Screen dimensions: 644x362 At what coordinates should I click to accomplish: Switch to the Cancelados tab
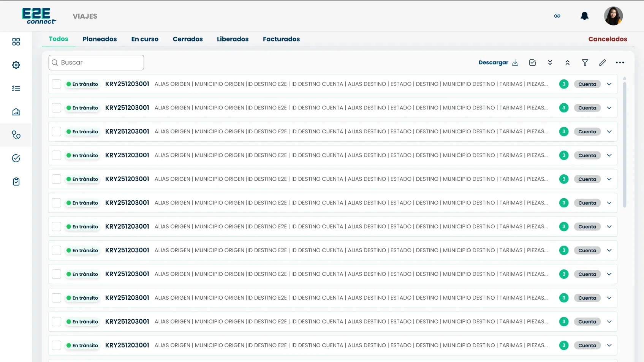[x=608, y=39]
